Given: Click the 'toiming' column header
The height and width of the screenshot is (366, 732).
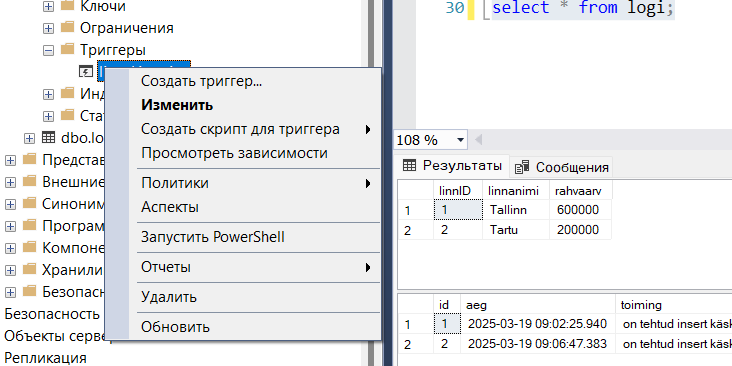Looking at the screenshot, I should point(674,305).
